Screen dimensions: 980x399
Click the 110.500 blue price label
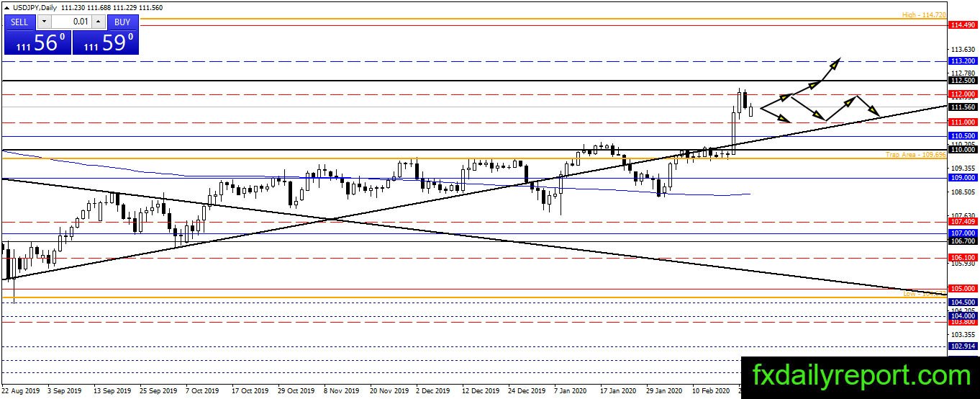[x=963, y=135]
